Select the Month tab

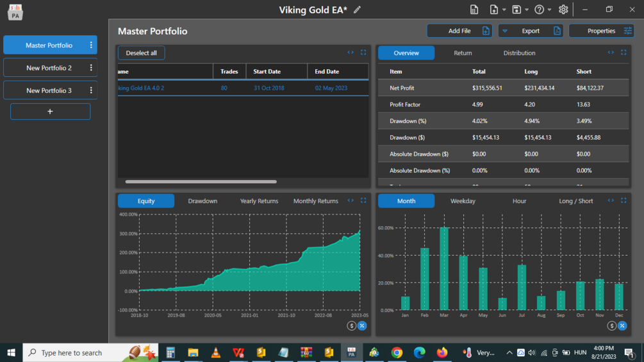406,201
